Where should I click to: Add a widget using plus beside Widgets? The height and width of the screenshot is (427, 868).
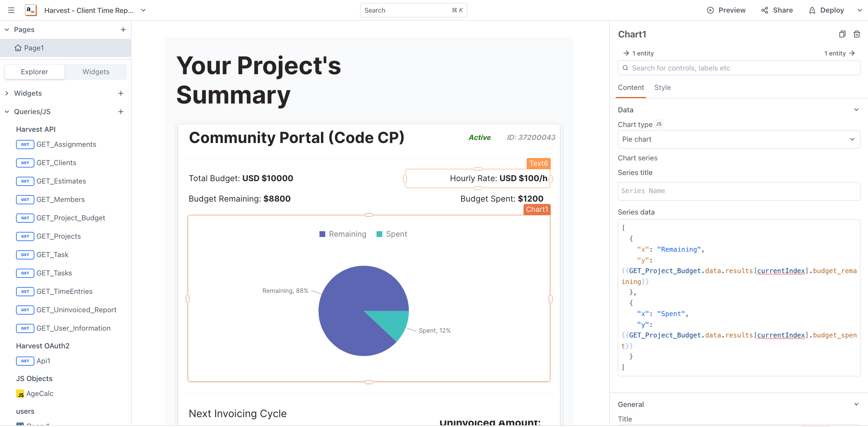tap(121, 93)
